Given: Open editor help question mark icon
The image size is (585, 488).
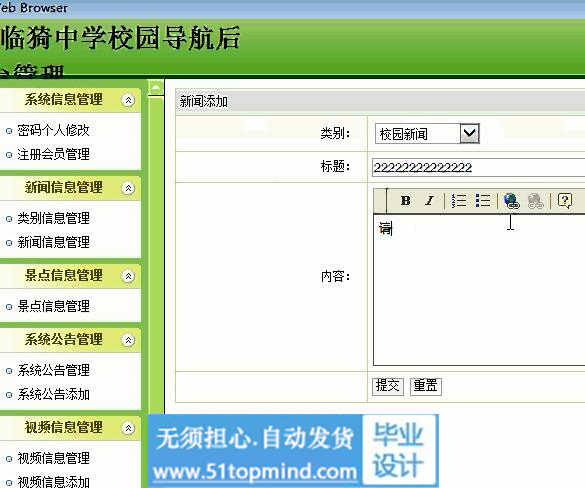Looking at the screenshot, I should coord(564,201).
